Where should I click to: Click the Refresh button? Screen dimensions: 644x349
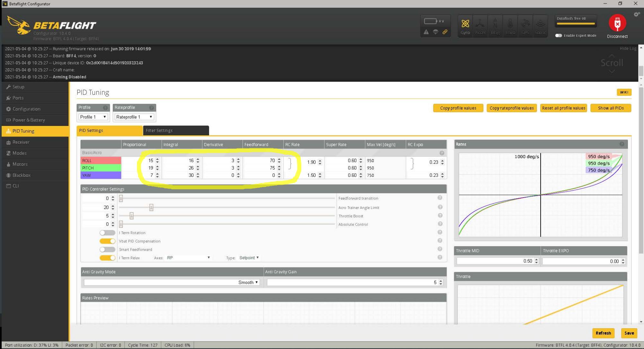(603, 333)
